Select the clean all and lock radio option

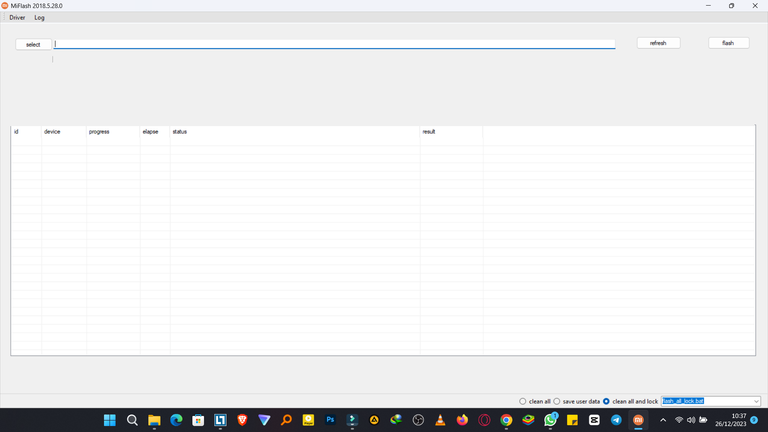tap(606, 401)
